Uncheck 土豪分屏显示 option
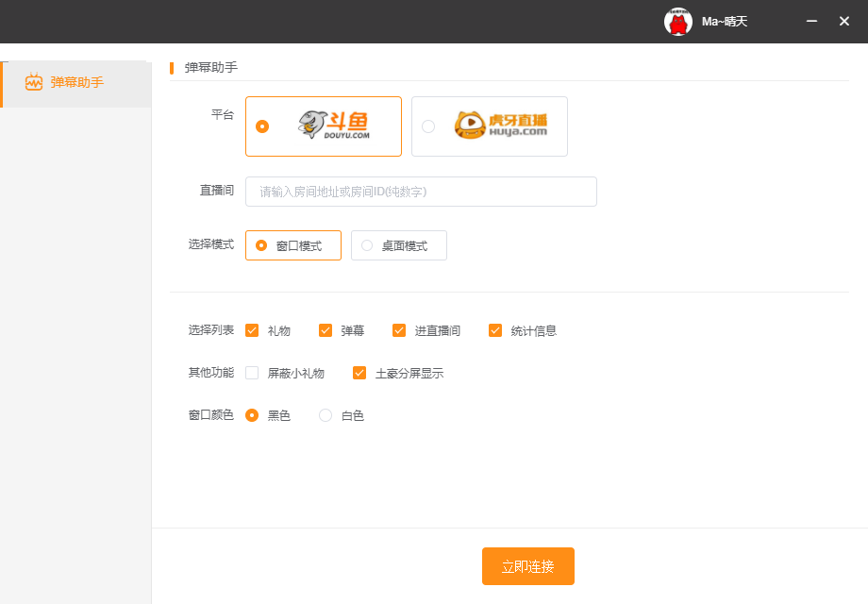This screenshot has height=604, width=868. coord(359,373)
